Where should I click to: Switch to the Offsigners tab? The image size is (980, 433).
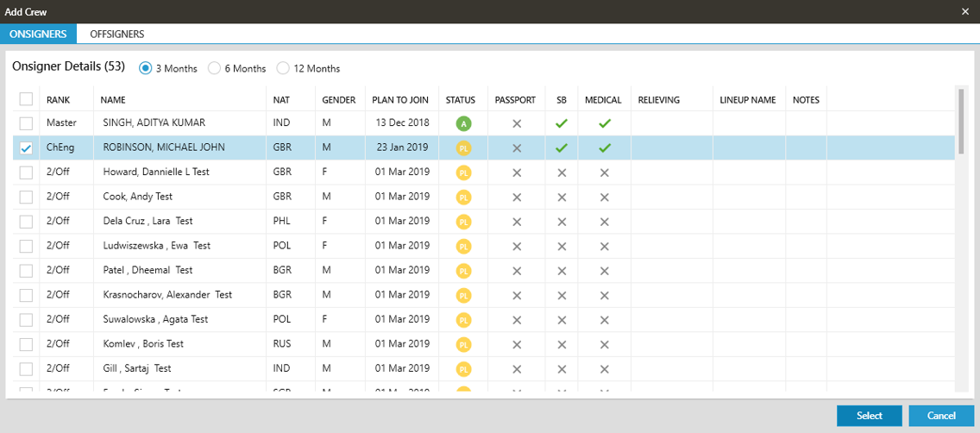116,34
